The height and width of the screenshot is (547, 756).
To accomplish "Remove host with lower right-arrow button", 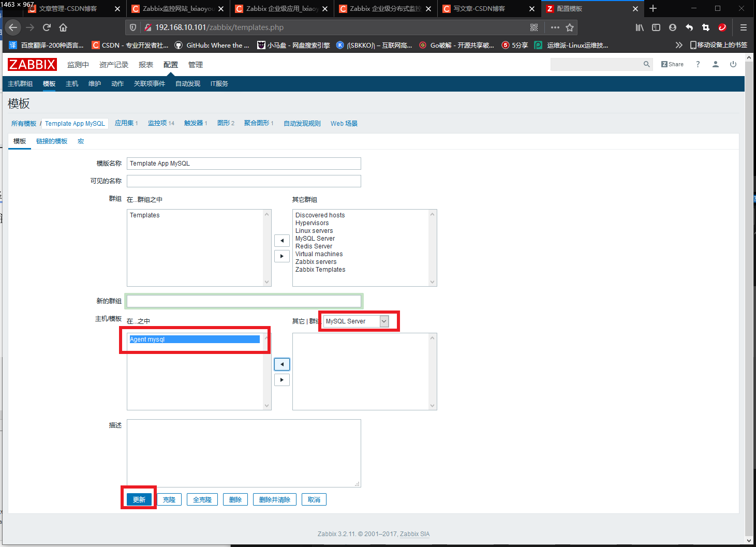I will [282, 380].
